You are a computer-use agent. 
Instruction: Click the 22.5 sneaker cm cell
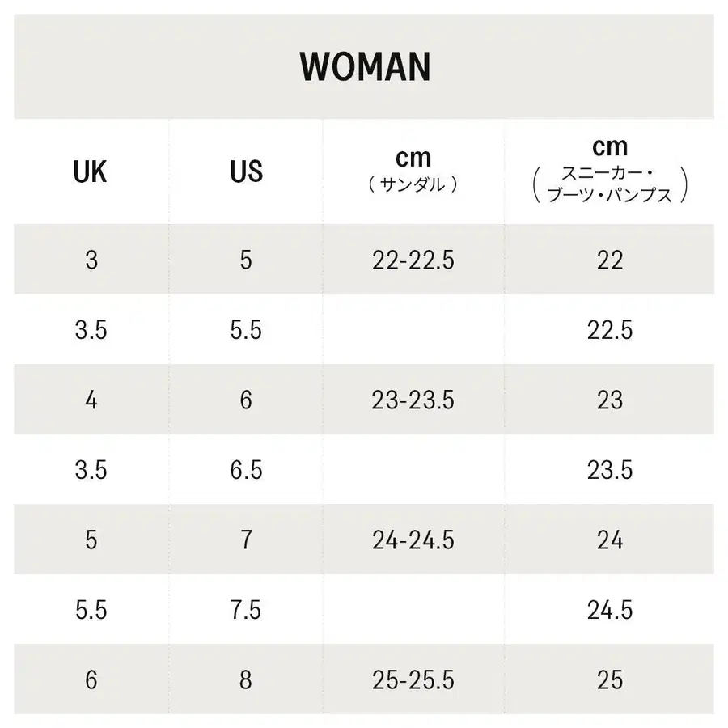point(610,330)
